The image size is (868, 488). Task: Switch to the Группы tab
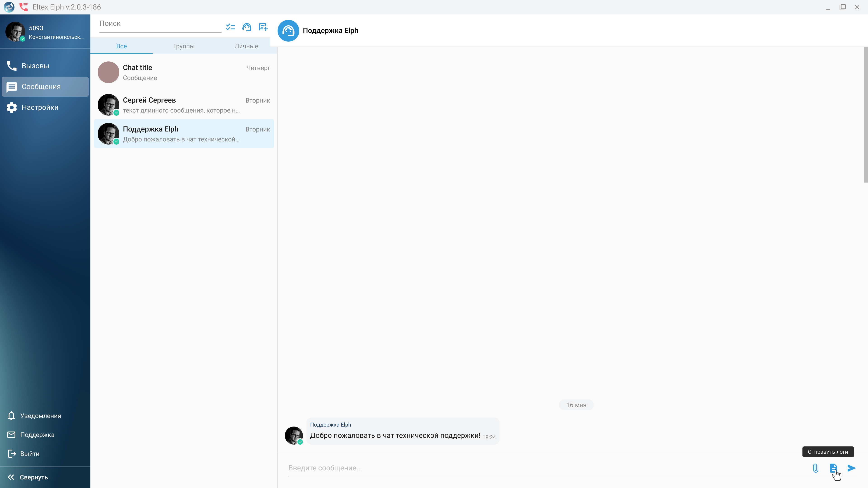(x=184, y=46)
